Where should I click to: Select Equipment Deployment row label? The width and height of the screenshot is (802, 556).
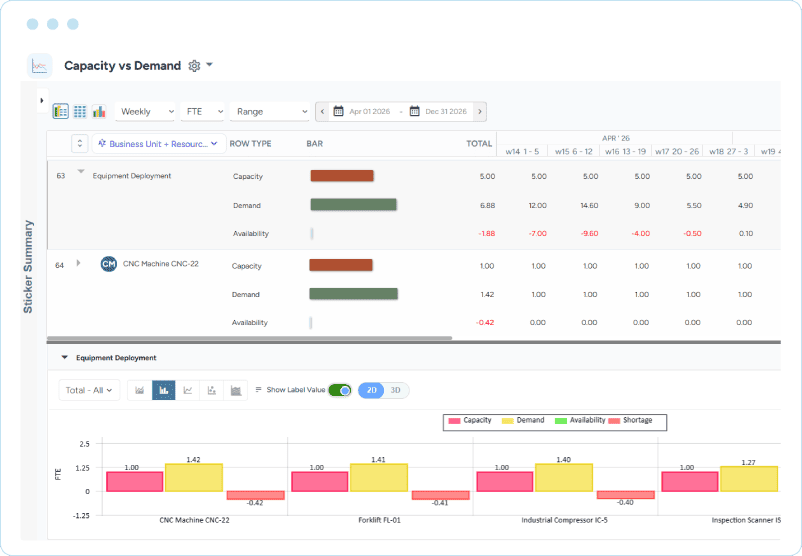coord(131,176)
